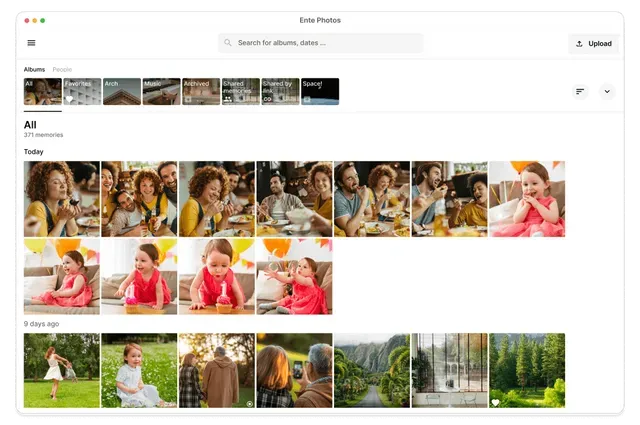Open the Favorites album

(x=82, y=92)
